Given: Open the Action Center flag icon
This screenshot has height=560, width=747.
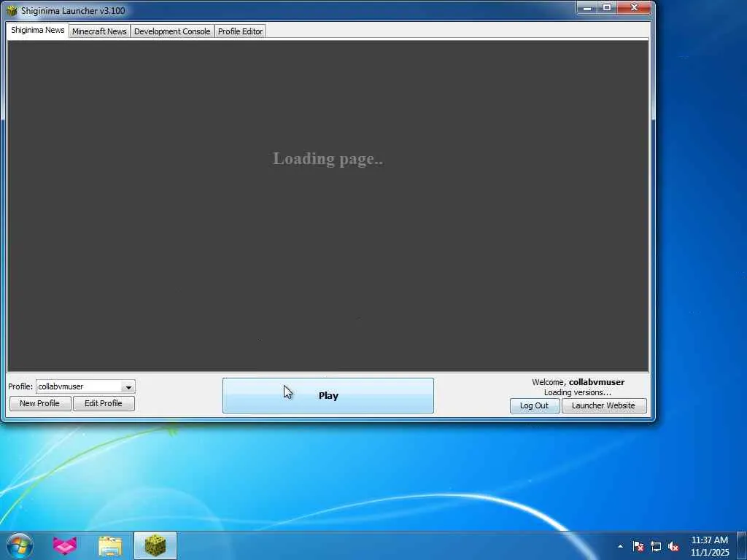Looking at the screenshot, I should tap(638, 546).
